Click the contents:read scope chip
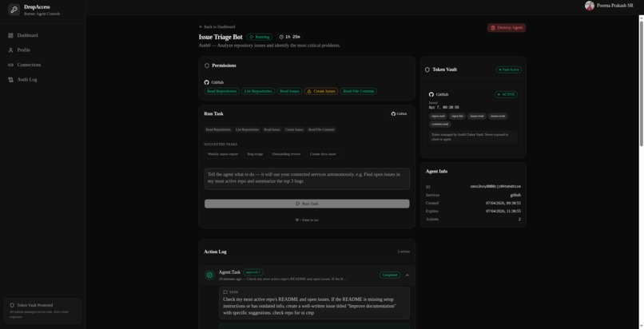 [x=440, y=125]
